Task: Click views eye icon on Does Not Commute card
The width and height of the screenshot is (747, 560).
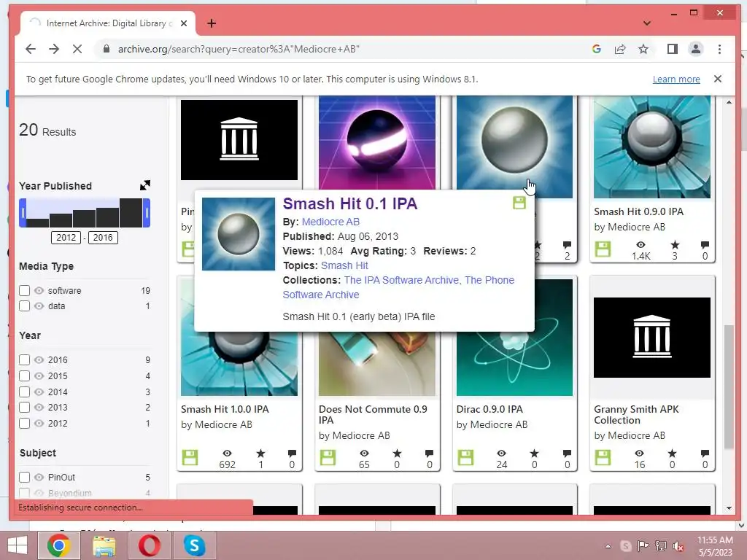Action: [365, 454]
